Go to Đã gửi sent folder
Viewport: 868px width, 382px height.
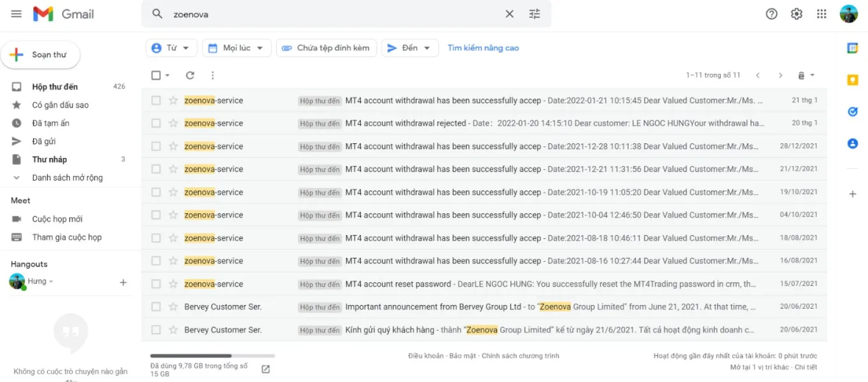coord(44,141)
